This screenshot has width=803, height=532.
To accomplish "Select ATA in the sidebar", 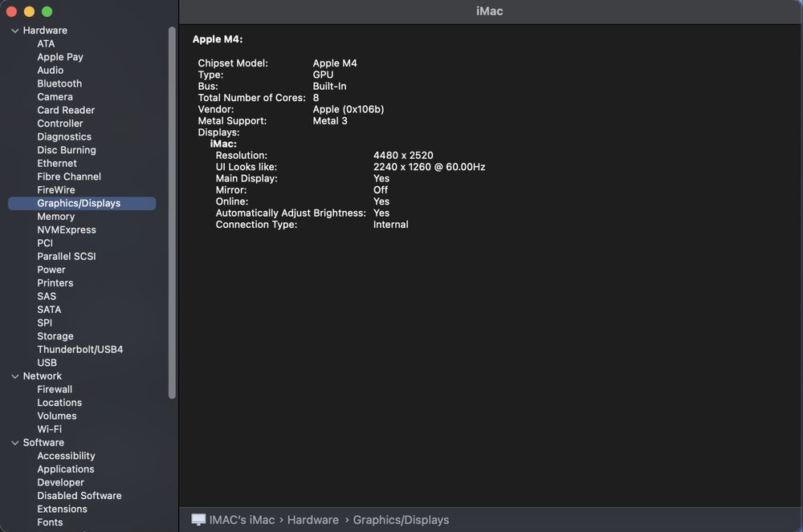I will [x=46, y=44].
